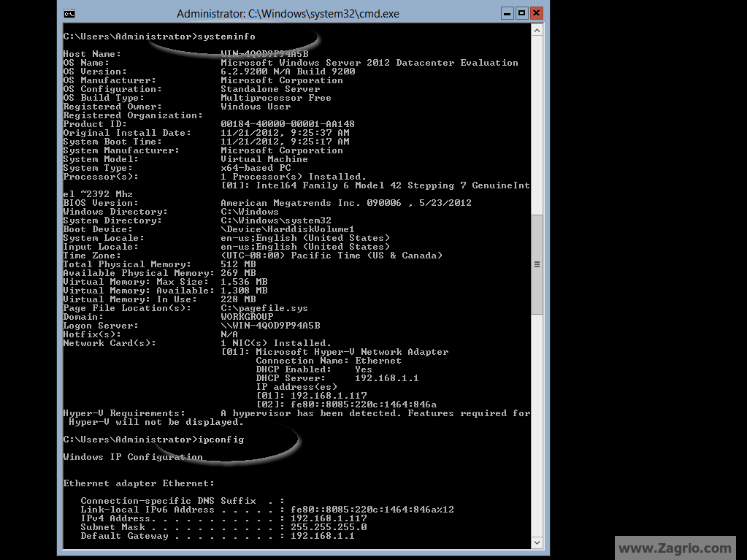Screen dimensions: 747x560
Task: Click total physical memory '512 MB'
Action: pos(238,264)
